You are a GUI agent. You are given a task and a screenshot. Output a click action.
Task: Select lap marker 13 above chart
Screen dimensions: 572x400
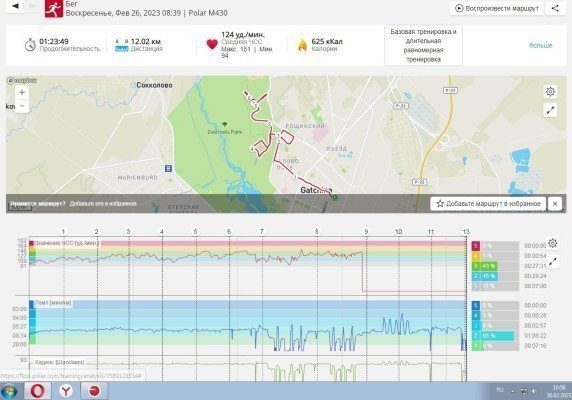(x=465, y=232)
